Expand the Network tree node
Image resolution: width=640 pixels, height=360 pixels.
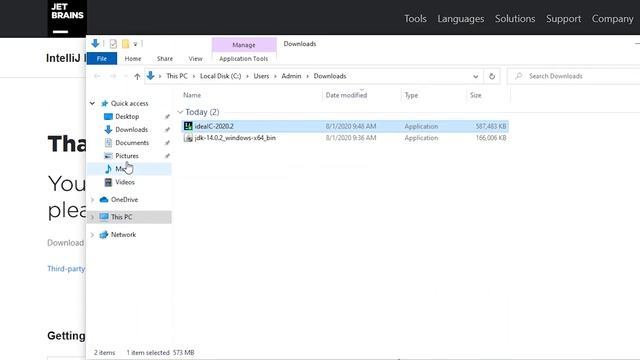pos(92,235)
